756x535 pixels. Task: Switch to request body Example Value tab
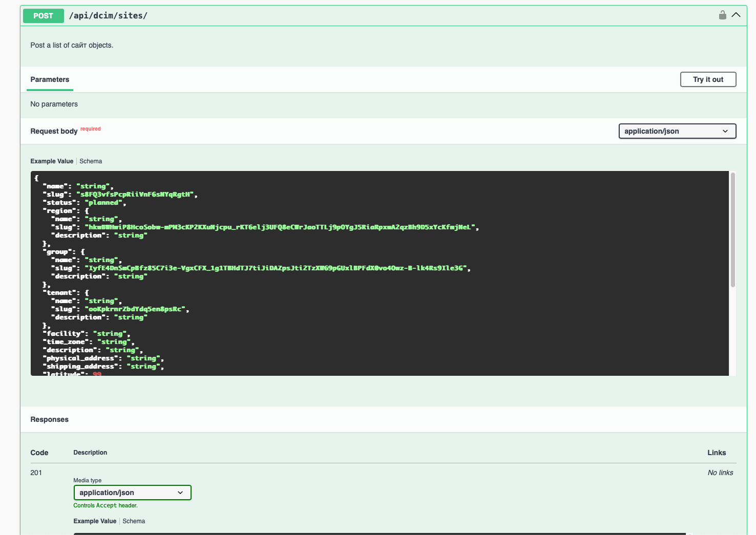click(x=52, y=161)
